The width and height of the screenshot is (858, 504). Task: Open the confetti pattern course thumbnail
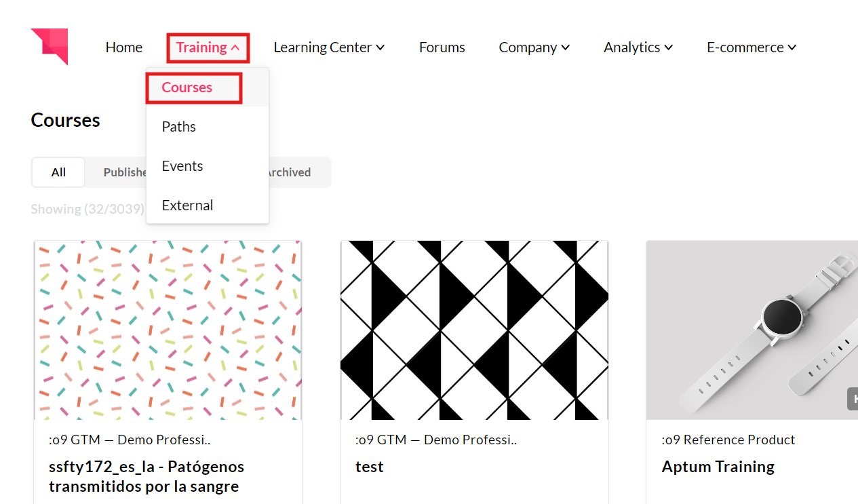pos(168,330)
